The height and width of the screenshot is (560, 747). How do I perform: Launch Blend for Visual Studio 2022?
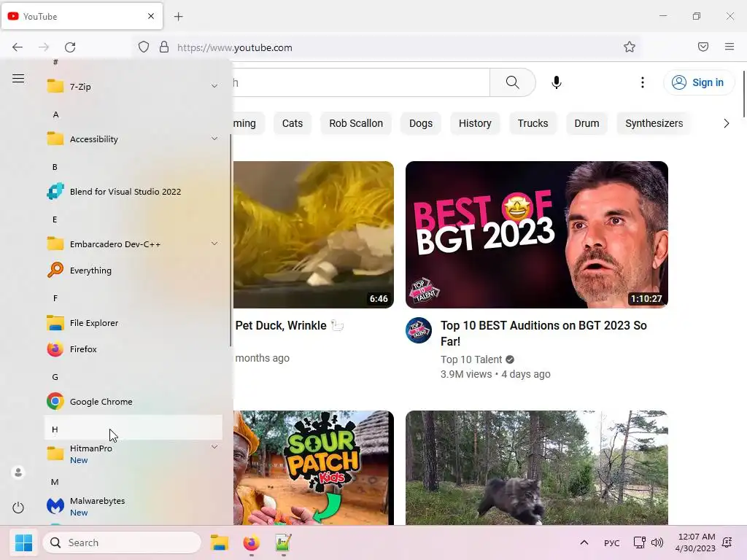click(x=133, y=192)
